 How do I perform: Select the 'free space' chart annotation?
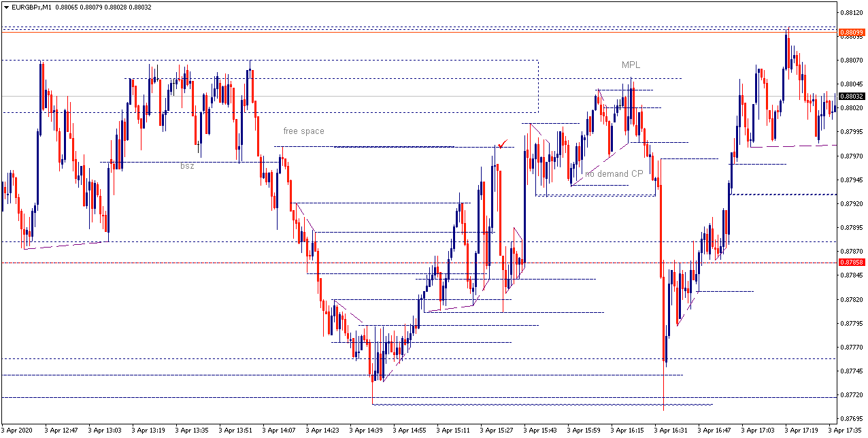coord(304,131)
